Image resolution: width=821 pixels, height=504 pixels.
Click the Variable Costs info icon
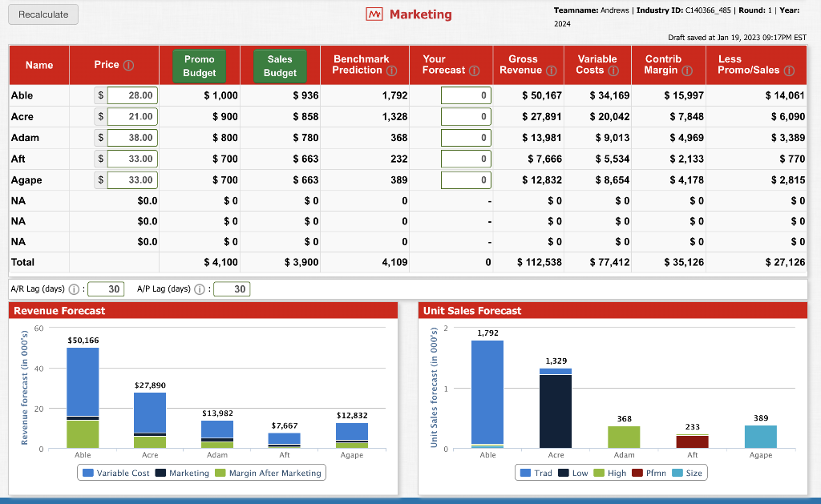click(613, 71)
